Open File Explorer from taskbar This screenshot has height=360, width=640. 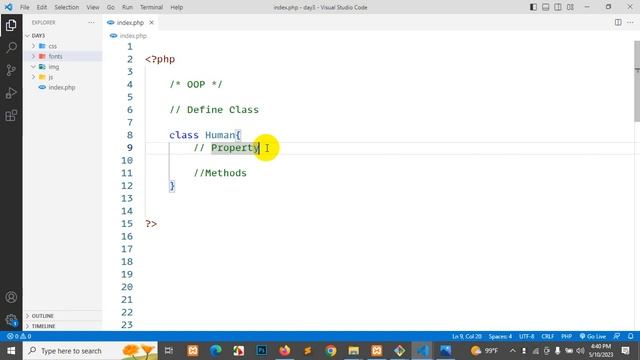point(353,351)
